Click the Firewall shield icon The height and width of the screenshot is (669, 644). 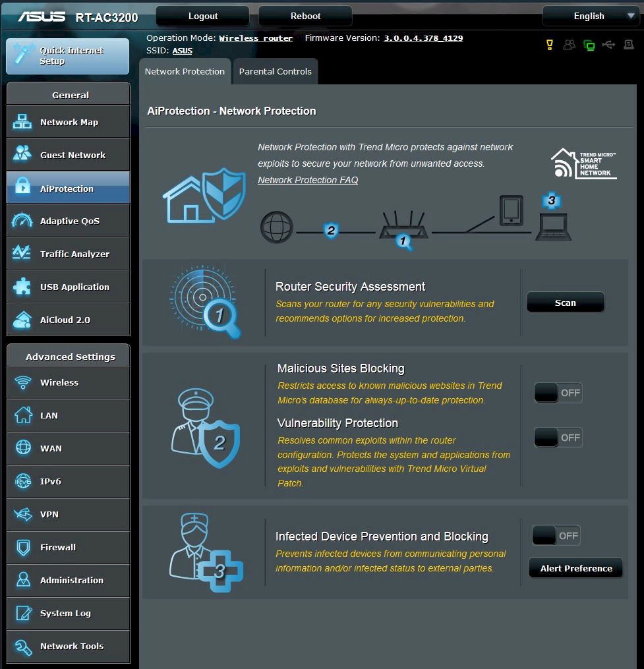(x=24, y=548)
